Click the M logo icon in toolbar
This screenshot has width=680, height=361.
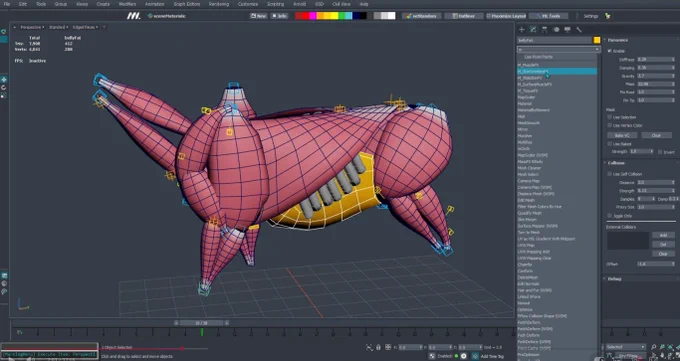tap(134, 16)
